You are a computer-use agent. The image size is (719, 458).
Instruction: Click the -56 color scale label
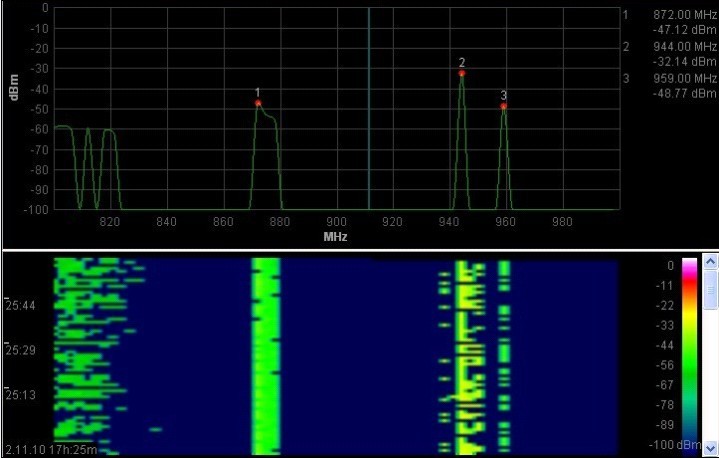point(664,365)
